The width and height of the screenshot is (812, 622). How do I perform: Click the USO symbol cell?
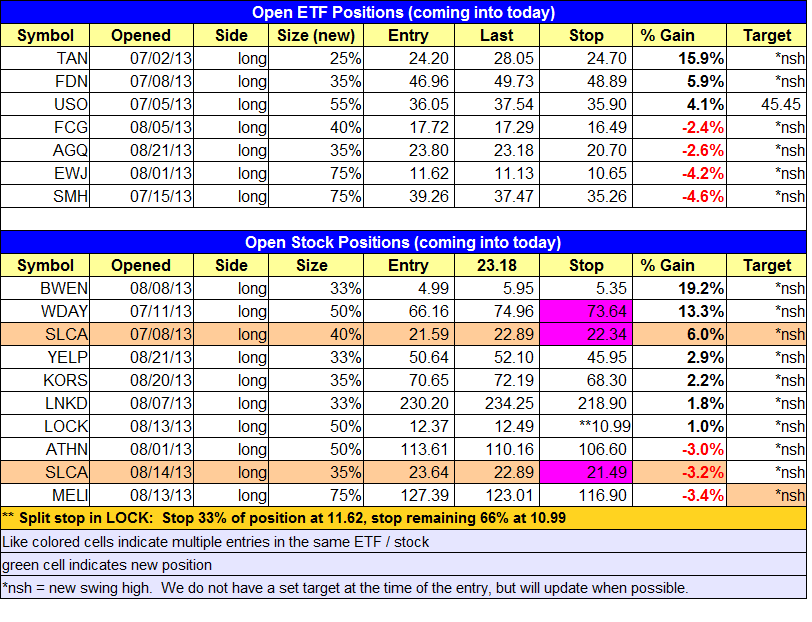45,104
